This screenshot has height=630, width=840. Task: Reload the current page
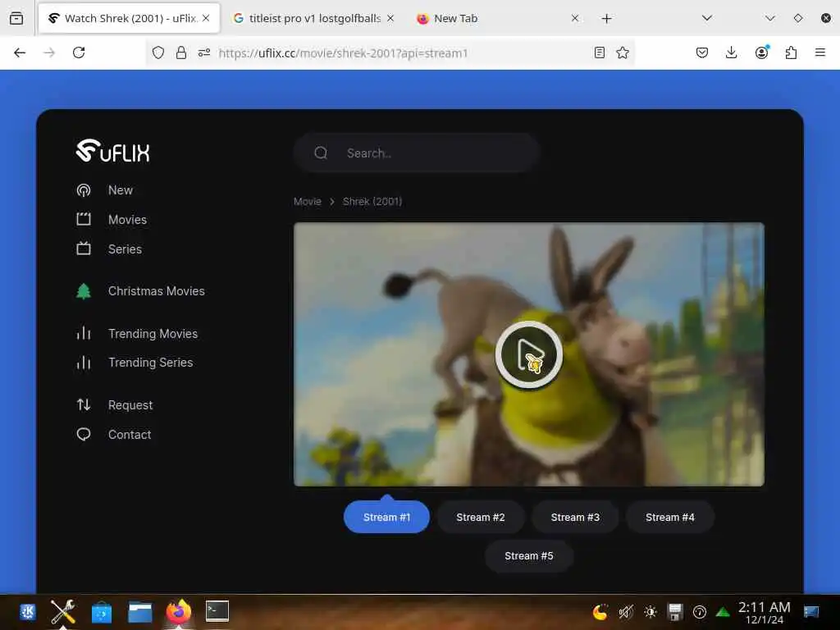pos(79,52)
